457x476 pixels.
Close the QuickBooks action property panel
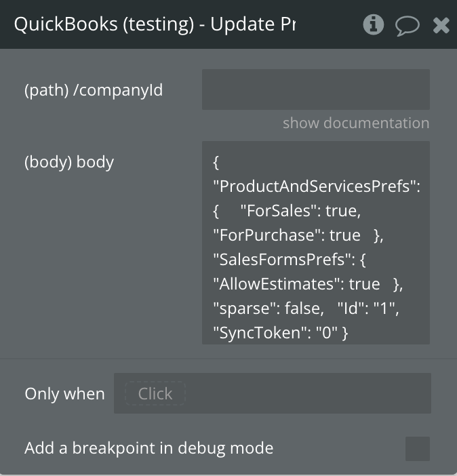point(441,26)
